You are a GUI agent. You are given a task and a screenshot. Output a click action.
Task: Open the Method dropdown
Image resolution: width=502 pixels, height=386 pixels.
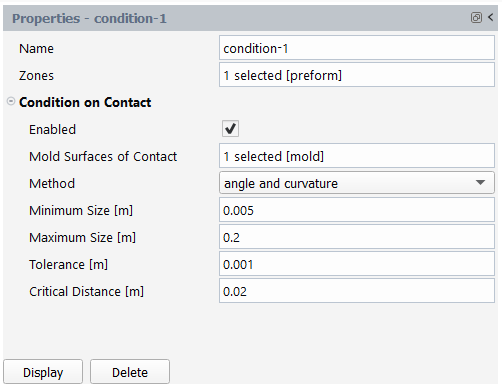click(357, 183)
